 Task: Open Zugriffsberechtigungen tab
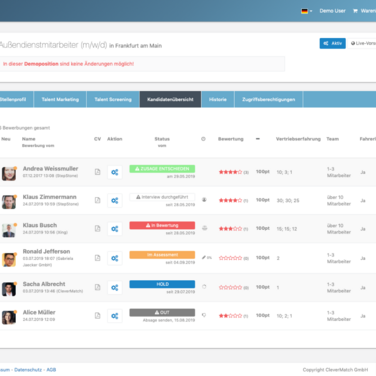click(269, 99)
